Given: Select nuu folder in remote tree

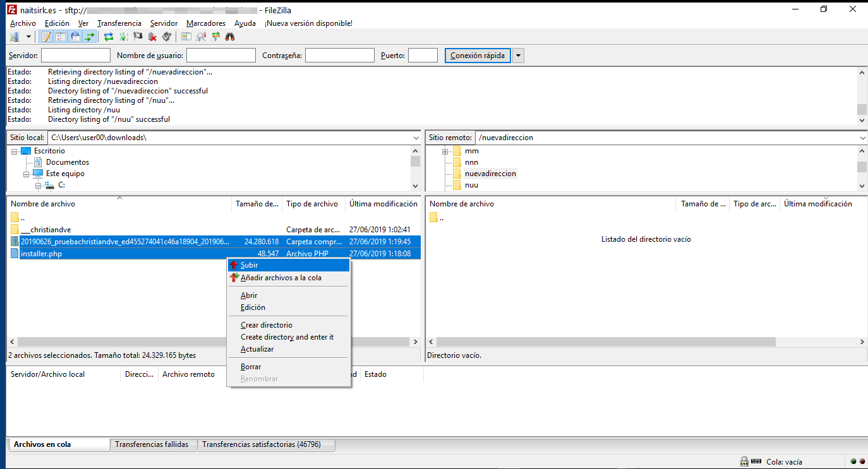Looking at the screenshot, I should pyautogui.click(x=471, y=185).
